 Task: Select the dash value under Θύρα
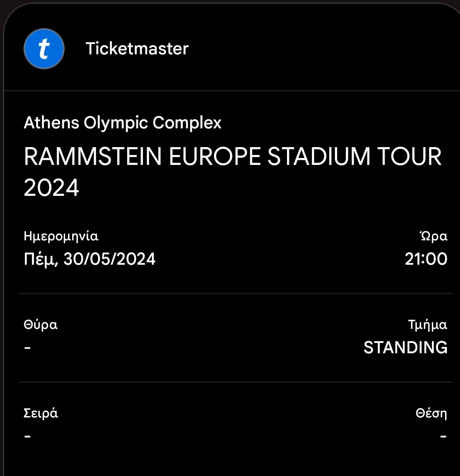pos(27,348)
